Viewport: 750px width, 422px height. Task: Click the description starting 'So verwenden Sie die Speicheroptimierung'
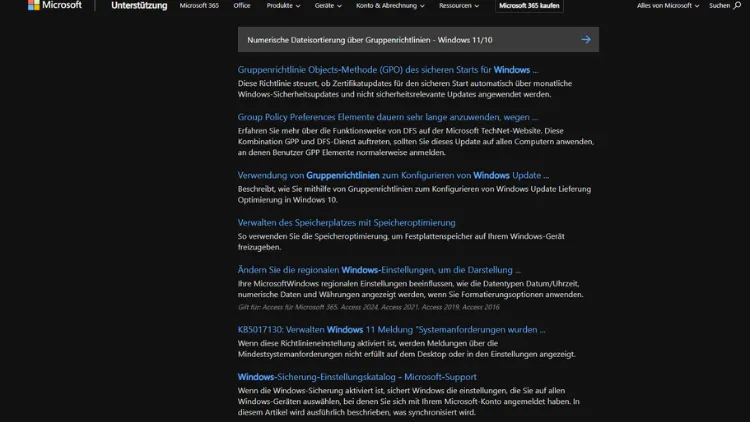click(x=401, y=242)
